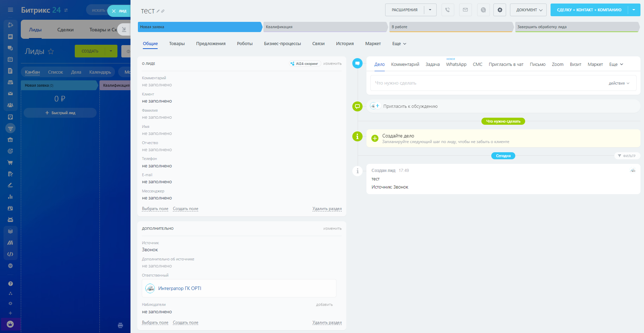This screenshot has width=644, height=333.
Task: Open the help question mark in sidebar
Action: pyautogui.click(x=10, y=284)
